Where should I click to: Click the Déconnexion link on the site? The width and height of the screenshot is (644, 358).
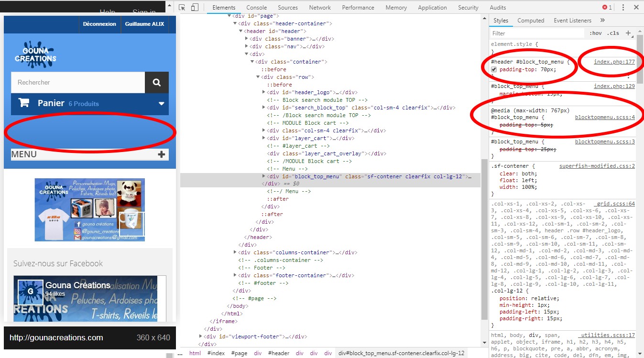[99, 24]
